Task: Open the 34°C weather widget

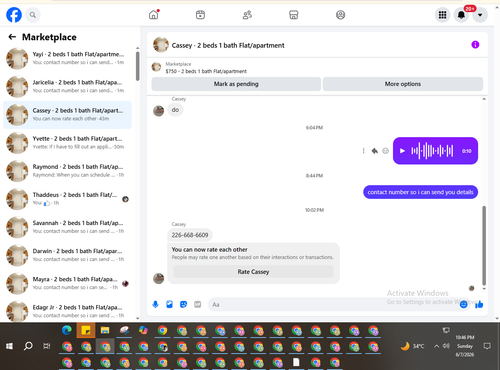Action: click(412, 346)
